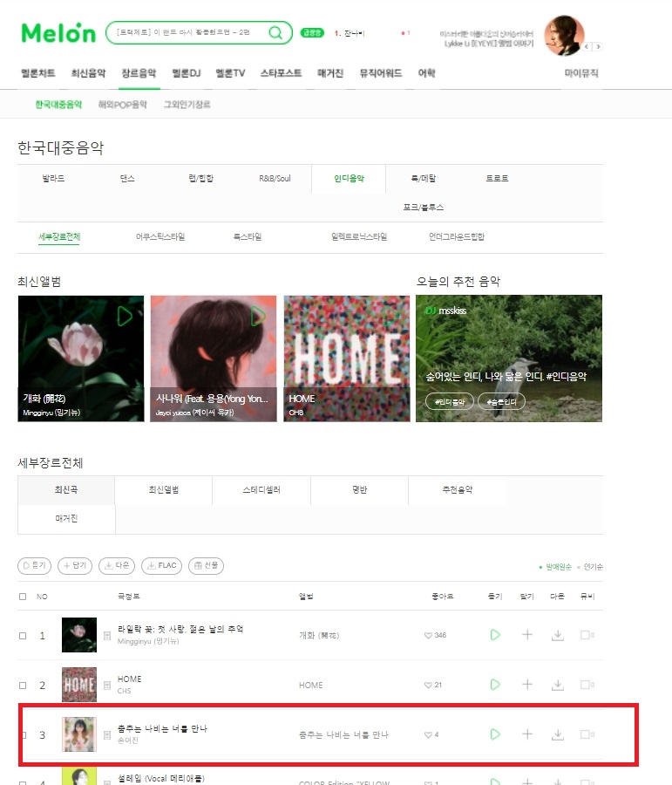Sort list by 인기순 link
The height and width of the screenshot is (785, 672).
[x=593, y=567]
